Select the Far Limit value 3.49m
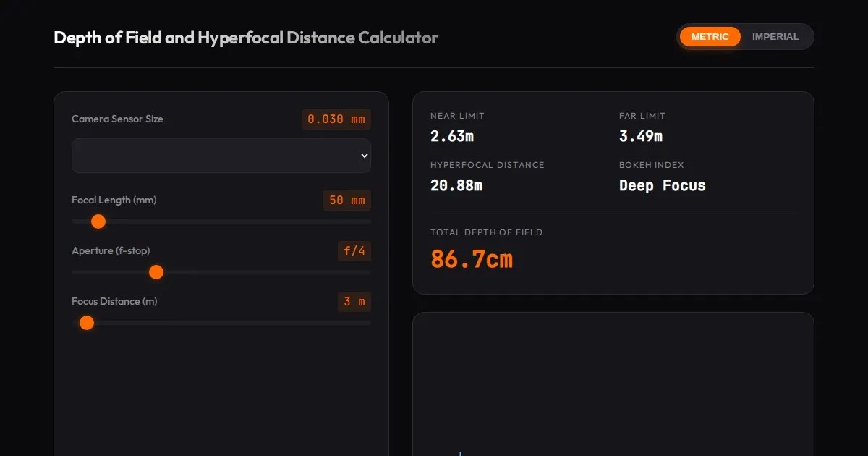The width and height of the screenshot is (868, 456). point(640,136)
